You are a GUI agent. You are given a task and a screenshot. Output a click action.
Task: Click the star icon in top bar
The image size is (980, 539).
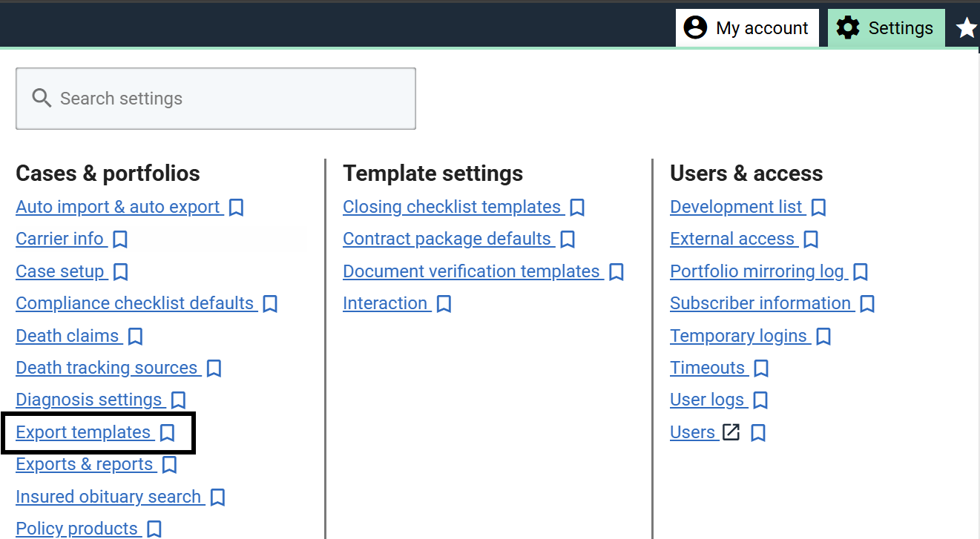click(x=967, y=28)
